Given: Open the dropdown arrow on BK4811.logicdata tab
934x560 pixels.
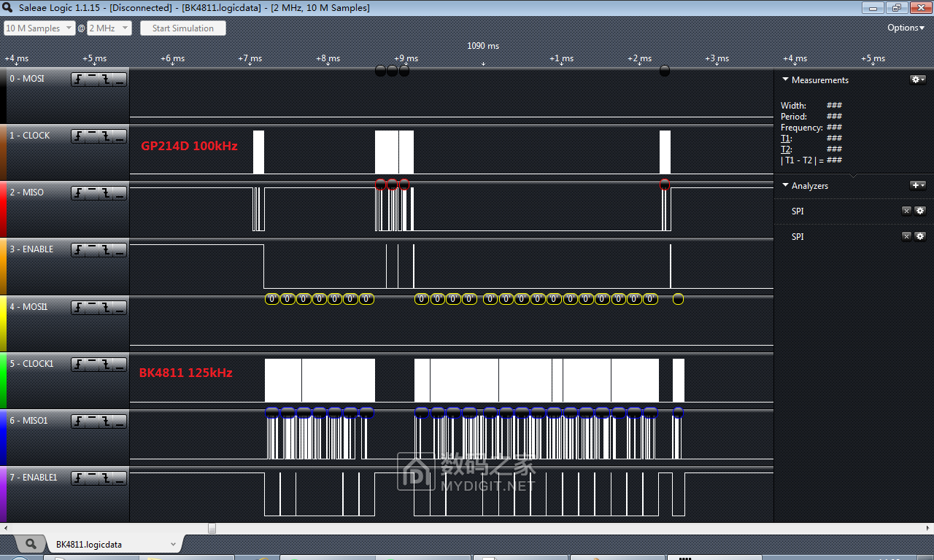Looking at the screenshot, I should click(173, 544).
